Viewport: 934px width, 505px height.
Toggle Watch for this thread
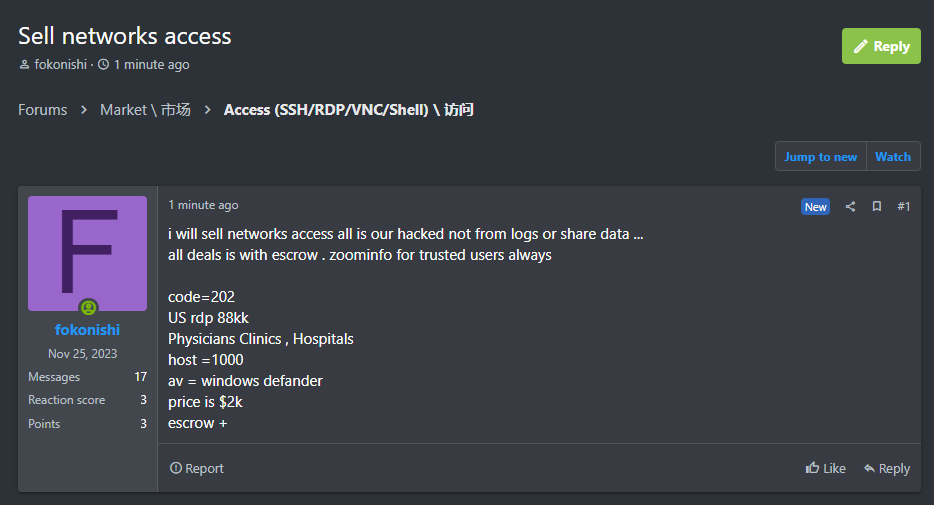point(893,156)
